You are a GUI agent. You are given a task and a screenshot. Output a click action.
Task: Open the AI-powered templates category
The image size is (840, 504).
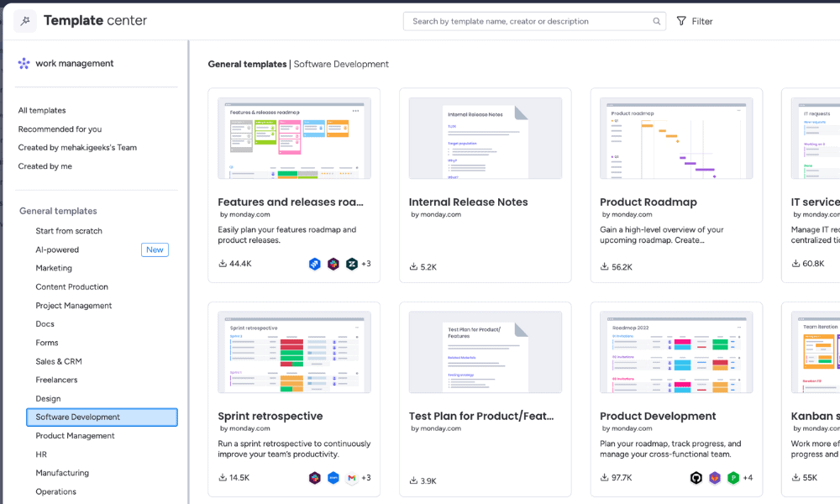click(x=57, y=249)
